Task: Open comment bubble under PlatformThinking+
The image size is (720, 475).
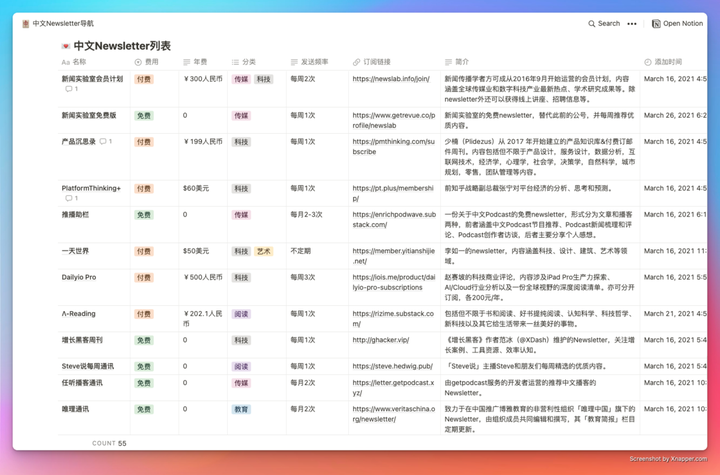Action: tap(70, 199)
